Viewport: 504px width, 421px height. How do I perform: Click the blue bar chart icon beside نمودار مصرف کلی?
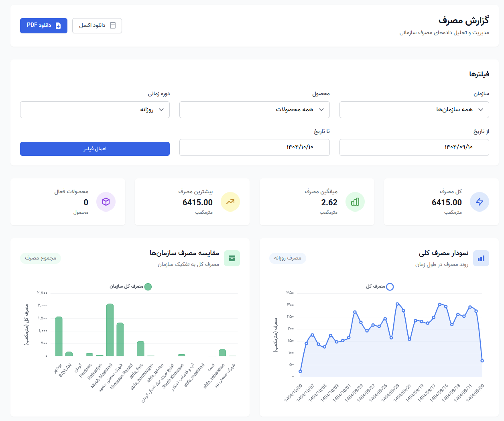[x=481, y=258]
